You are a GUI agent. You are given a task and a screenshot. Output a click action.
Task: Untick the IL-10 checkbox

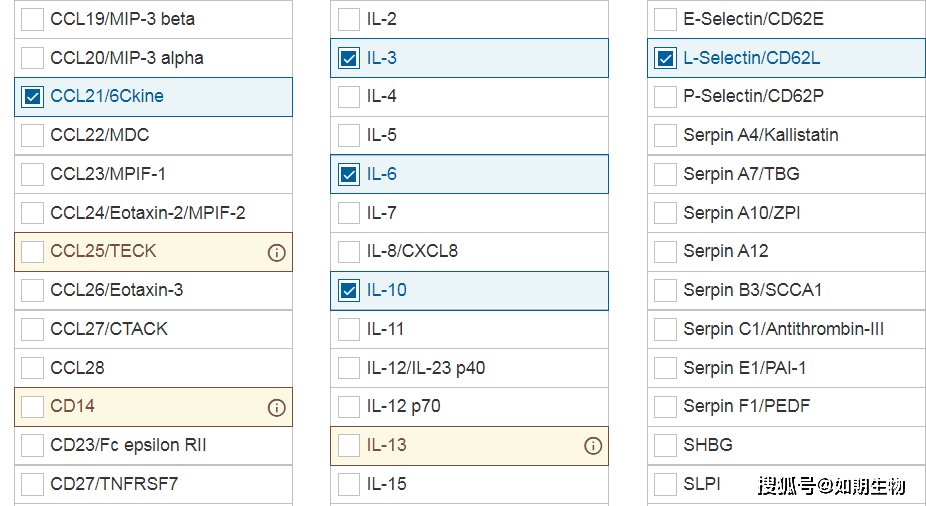click(x=348, y=290)
